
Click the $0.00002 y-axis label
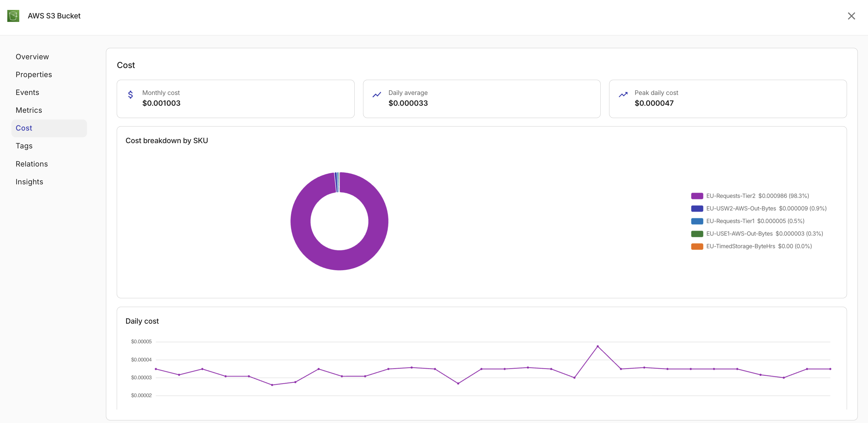(x=141, y=396)
